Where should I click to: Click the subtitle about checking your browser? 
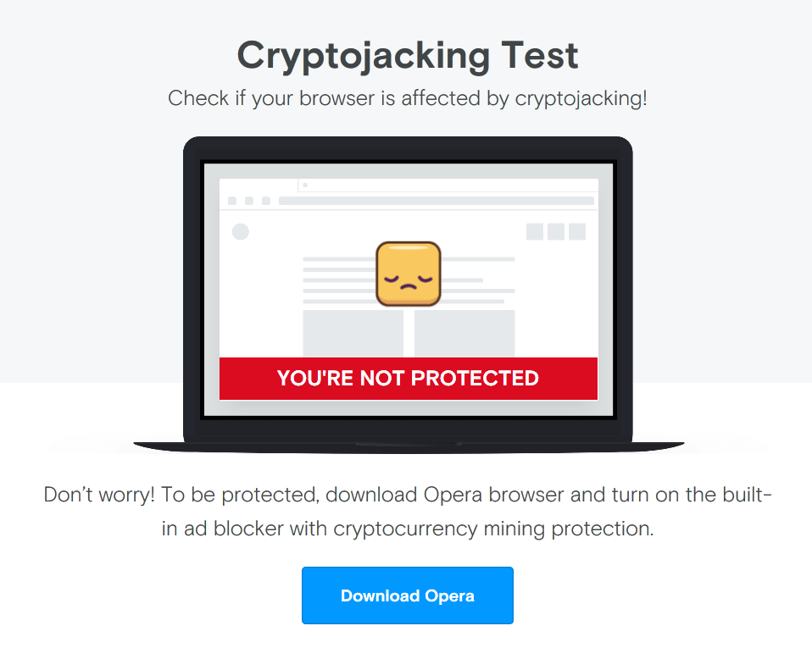(x=408, y=98)
